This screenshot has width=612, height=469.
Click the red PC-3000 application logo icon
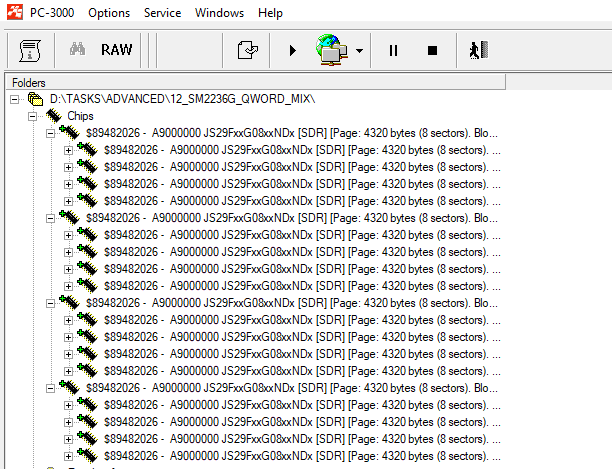(x=15, y=12)
